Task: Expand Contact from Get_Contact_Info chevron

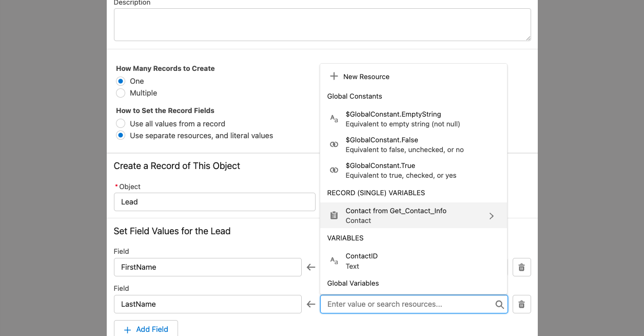Action: click(492, 216)
